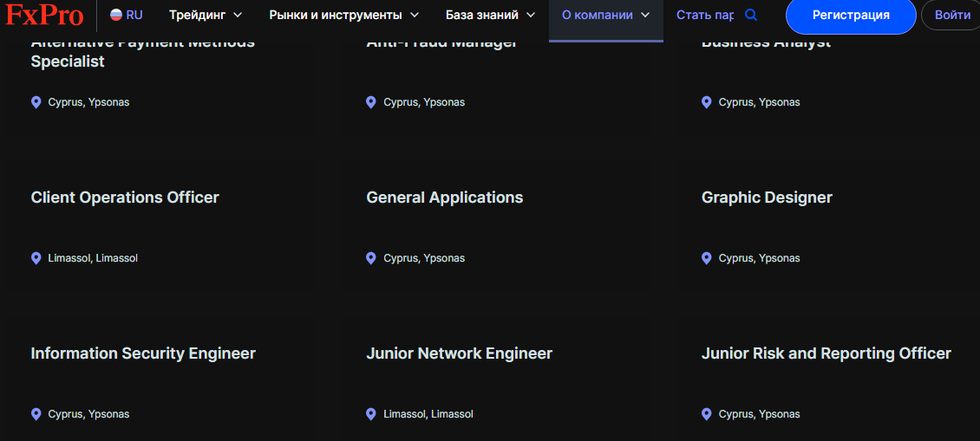
Task: Open the Client Operations Officer vacancy
Action: tap(125, 198)
